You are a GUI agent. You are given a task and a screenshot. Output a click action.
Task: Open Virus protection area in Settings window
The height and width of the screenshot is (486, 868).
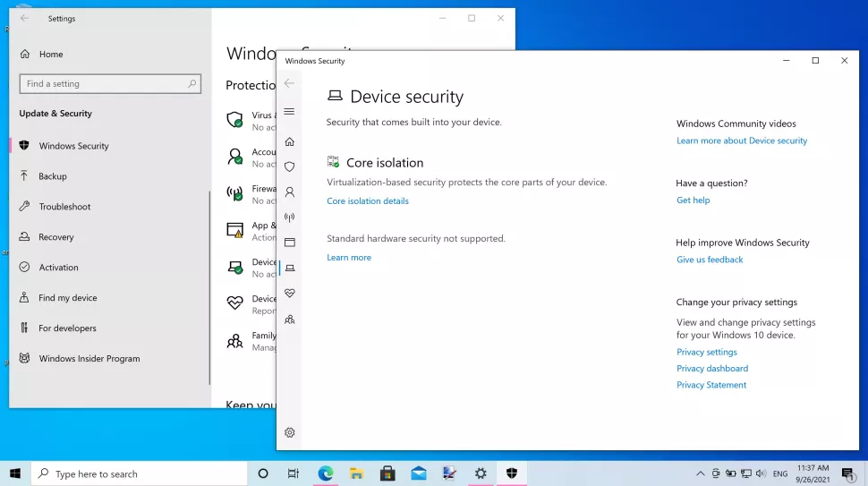pos(251,121)
